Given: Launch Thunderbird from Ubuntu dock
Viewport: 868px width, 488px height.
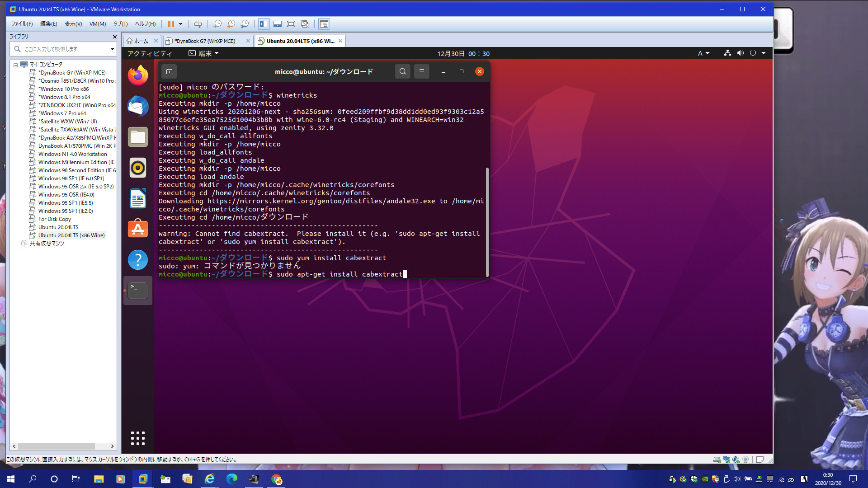Looking at the screenshot, I should coord(138,106).
